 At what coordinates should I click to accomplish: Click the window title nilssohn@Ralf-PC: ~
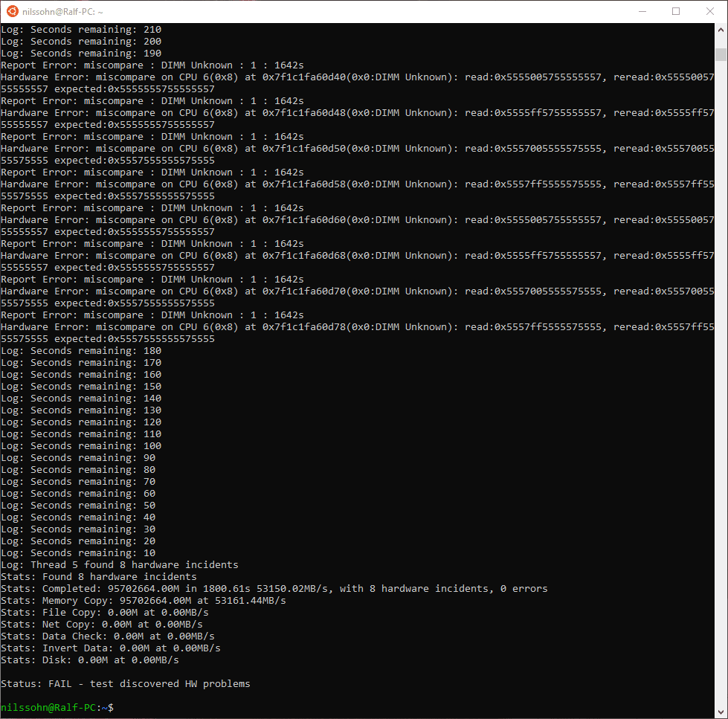[x=62, y=12]
